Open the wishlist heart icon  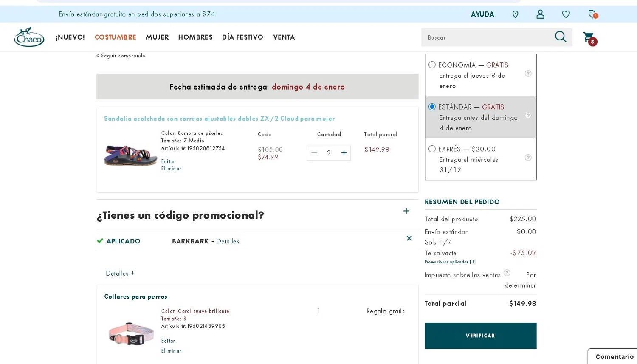566,14
